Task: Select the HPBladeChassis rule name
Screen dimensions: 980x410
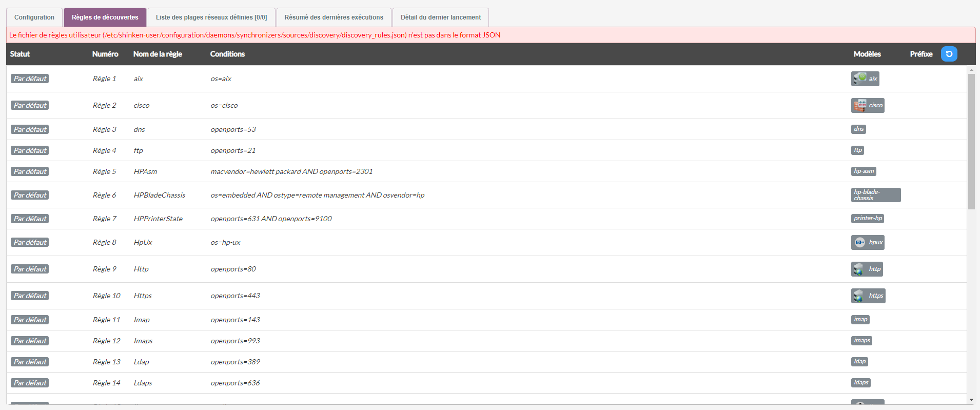Action: click(159, 195)
